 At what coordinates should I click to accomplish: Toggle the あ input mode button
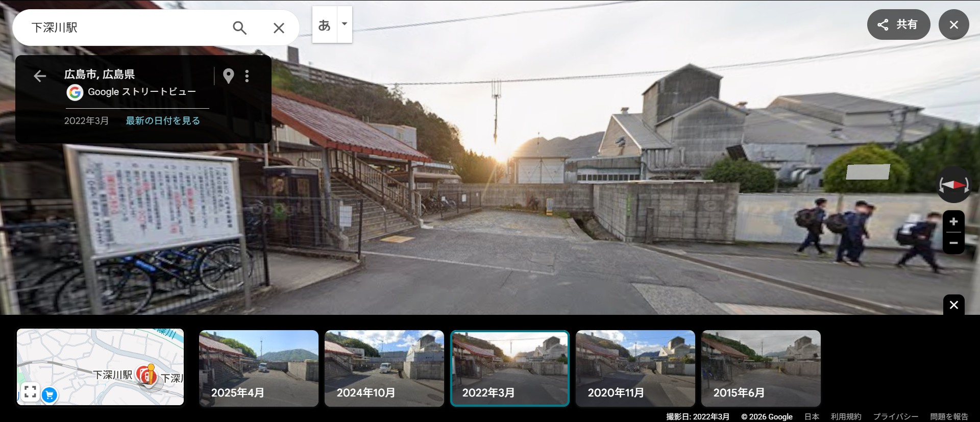click(325, 24)
